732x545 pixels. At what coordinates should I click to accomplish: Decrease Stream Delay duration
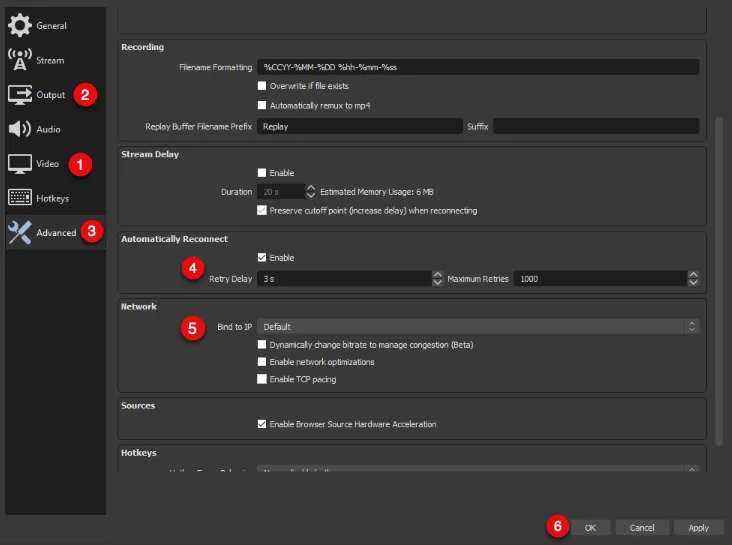(x=310, y=195)
